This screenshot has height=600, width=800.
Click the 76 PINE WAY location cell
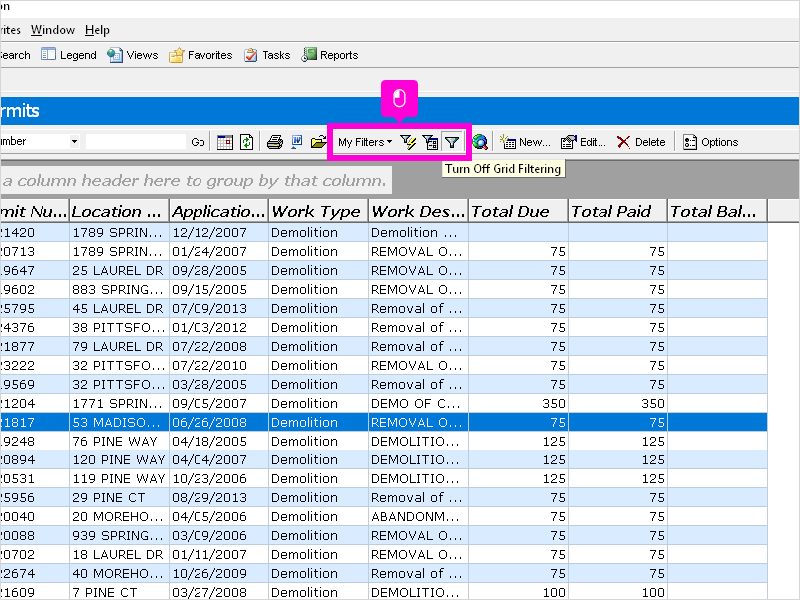119,441
